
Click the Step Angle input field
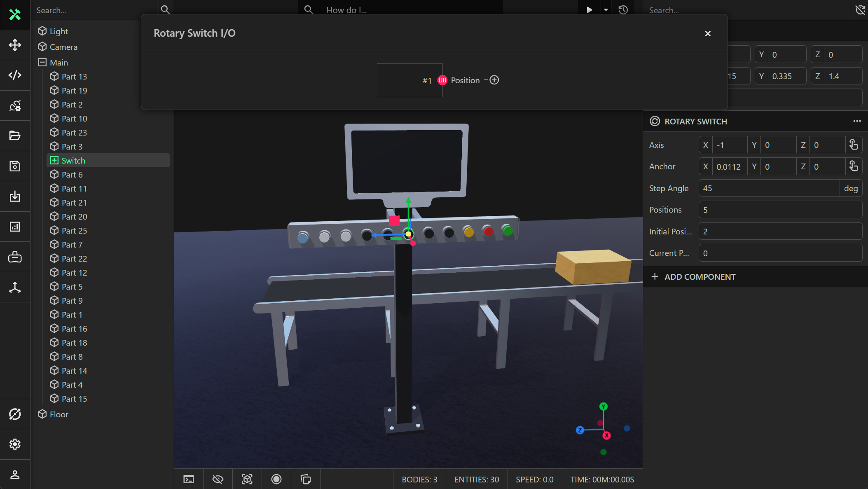pyautogui.click(x=769, y=188)
